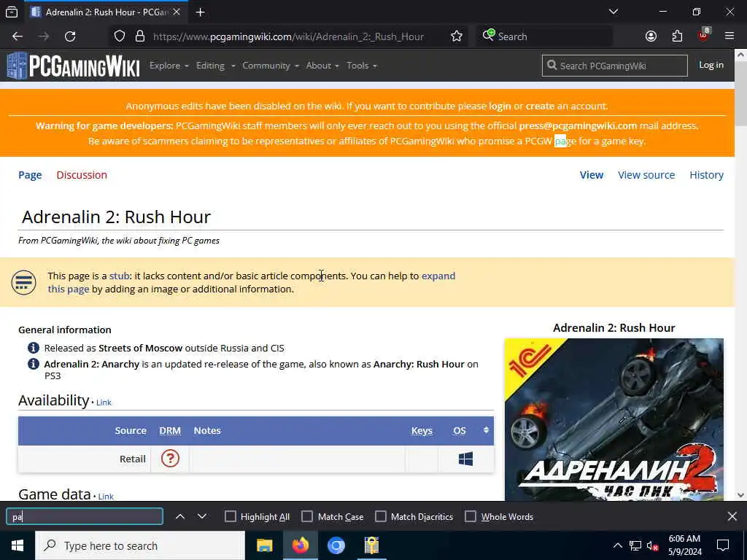The height and width of the screenshot is (560, 747).
Task: Click the info icon beside Streets of Moscow note
Action: [x=34, y=348]
